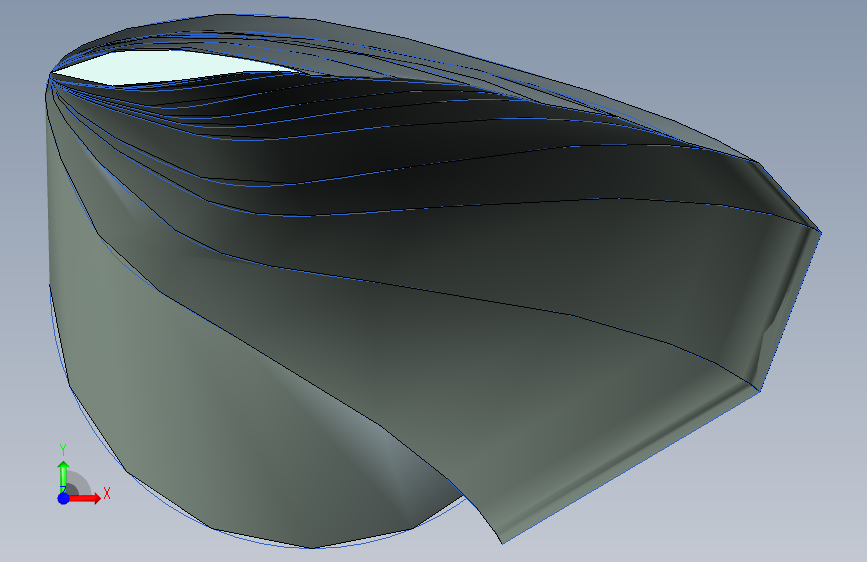The image size is (867, 562).
Task: Click the blue Z axis origin dot
Action: pos(63,498)
